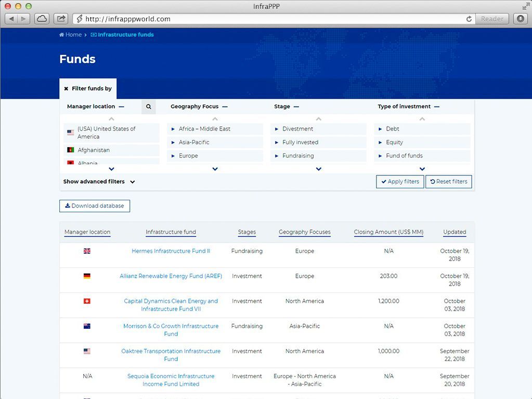Close the Filter funds by tab

pyautogui.click(x=66, y=89)
